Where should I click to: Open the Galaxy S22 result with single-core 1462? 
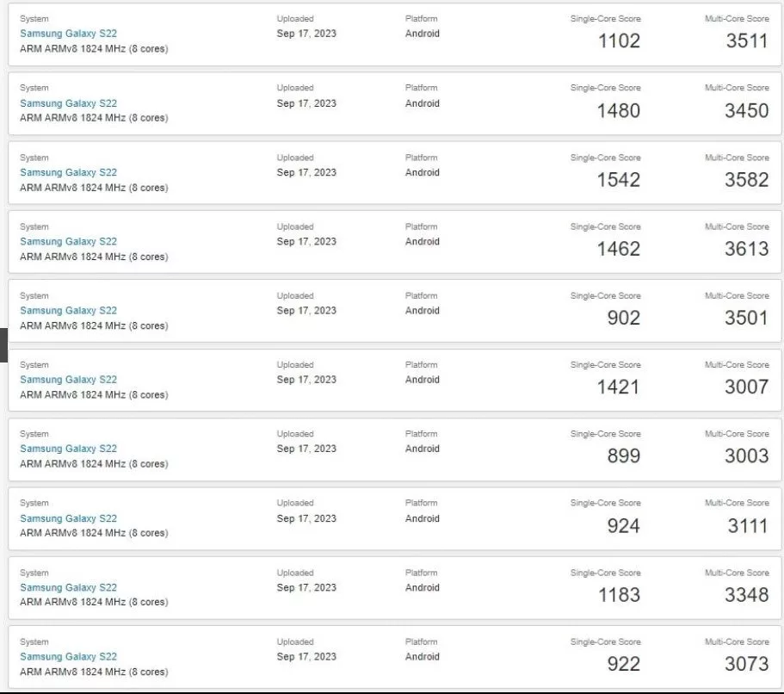coord(68,242)
